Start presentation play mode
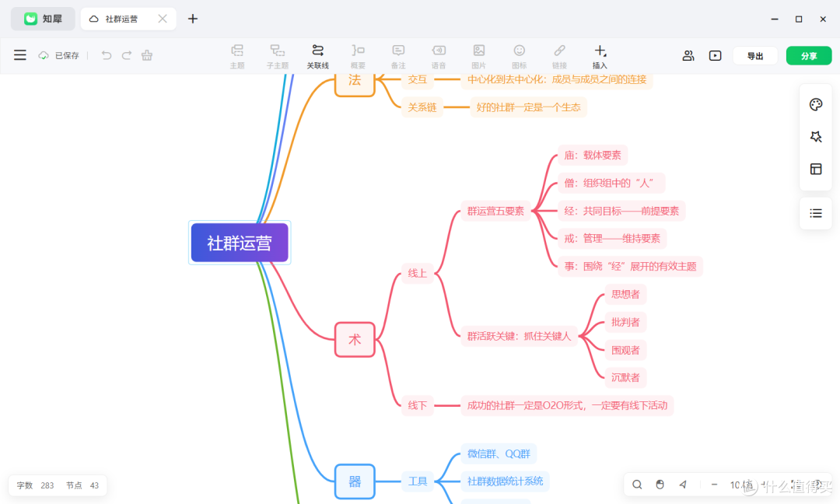 (x=716, y=56)
